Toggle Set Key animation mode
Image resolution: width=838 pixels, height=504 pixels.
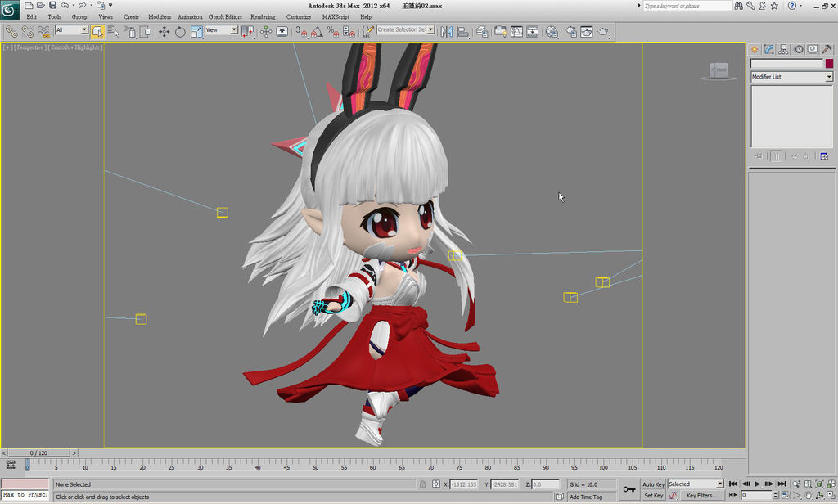click(653, 496)
